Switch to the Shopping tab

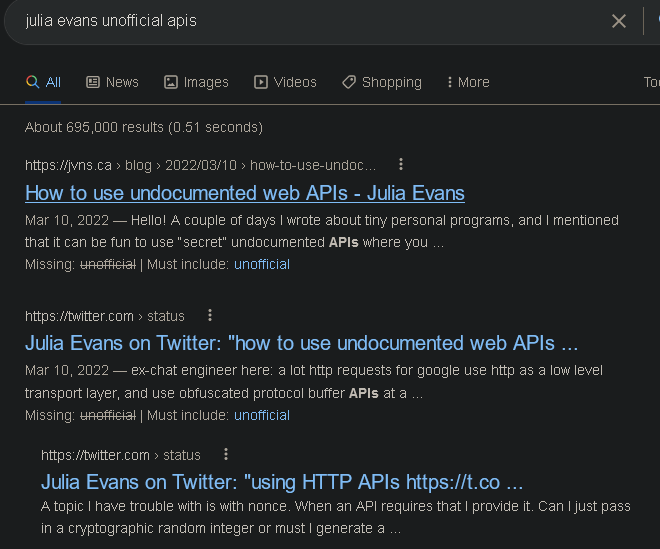pos(382,82)
